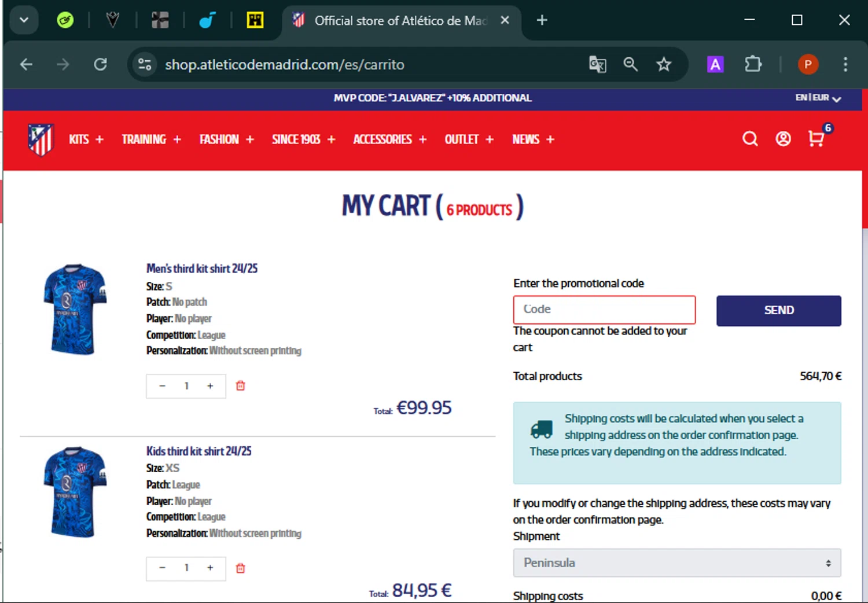This screenshot has width=868, height=603.
Task: Switch to the pinned tab with V-shaped icon
Action: pos(112,21)
